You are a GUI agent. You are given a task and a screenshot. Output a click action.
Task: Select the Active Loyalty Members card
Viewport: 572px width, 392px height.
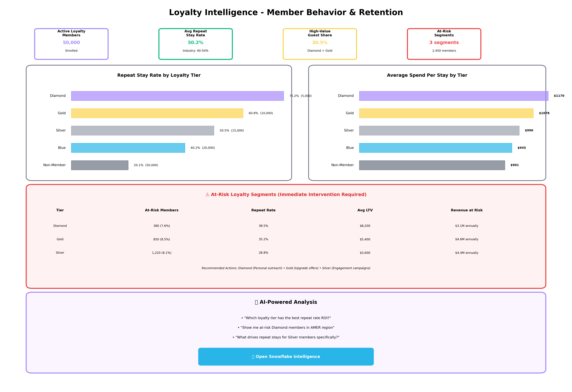(x=71, y=44)
